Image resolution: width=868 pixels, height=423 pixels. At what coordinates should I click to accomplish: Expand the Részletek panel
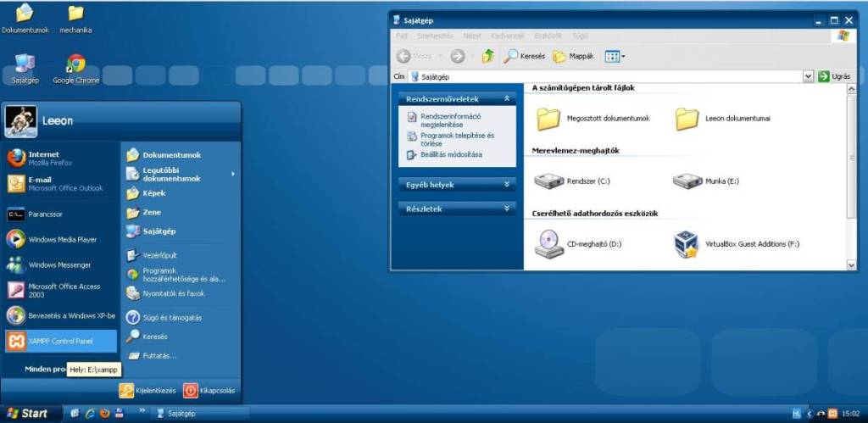507,209
